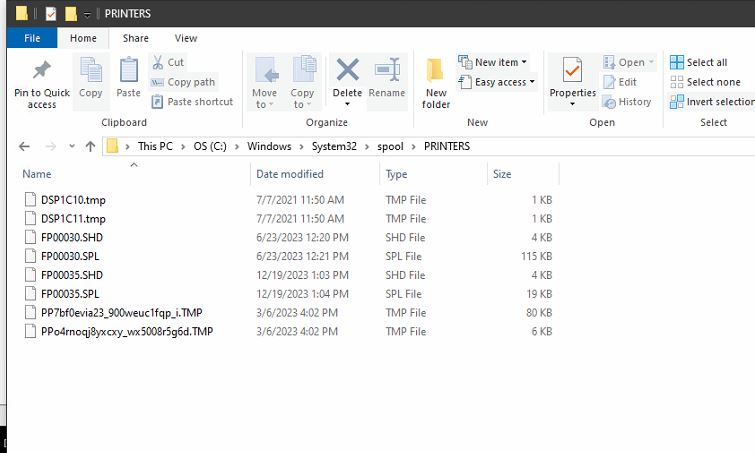Open the recent locations chevron
Screen dimensions: 755x453
pos(72,146)
